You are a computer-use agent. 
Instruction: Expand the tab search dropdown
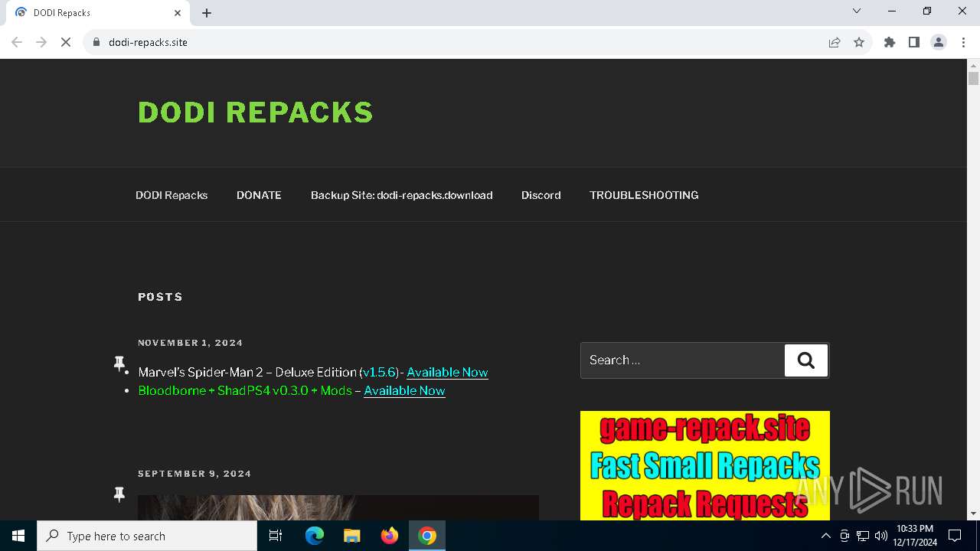(x=857, y=11)
